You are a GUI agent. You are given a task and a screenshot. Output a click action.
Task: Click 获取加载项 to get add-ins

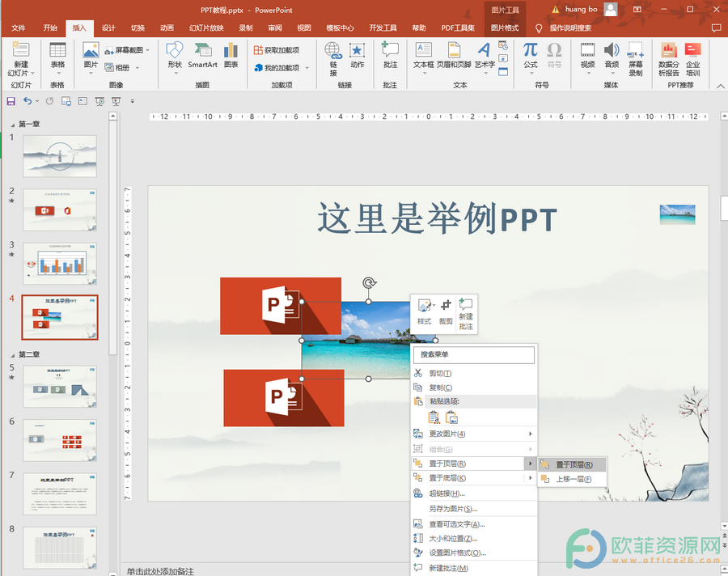click(x=277, y=50)
